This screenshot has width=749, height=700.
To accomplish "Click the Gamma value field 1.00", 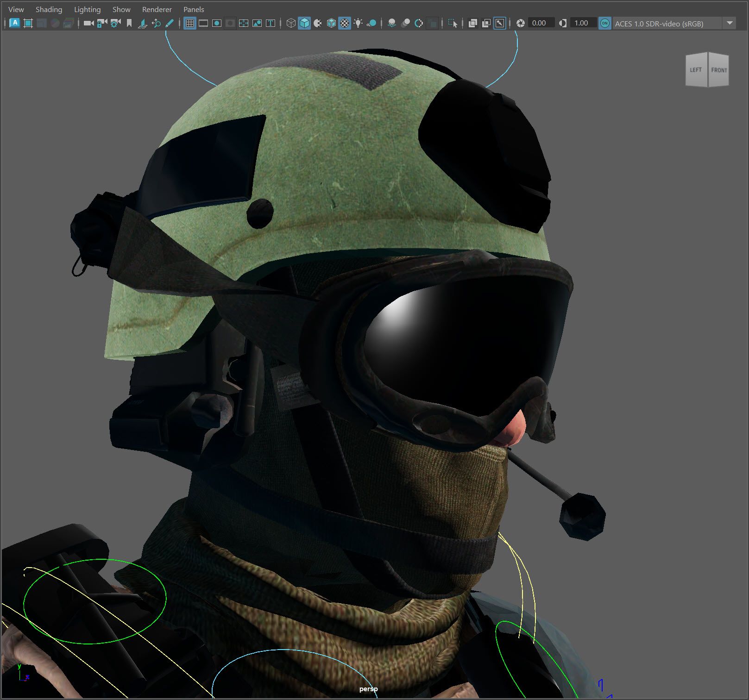I will point(583,23).
